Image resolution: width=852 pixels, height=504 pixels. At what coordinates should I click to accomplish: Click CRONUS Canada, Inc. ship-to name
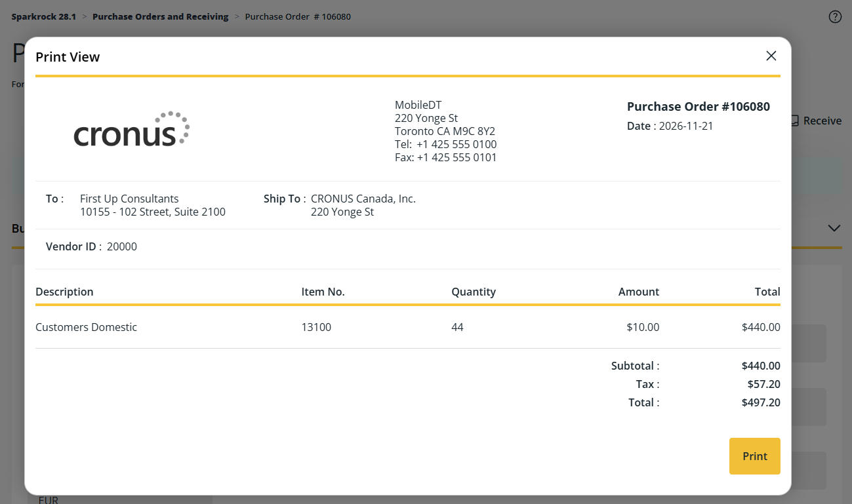click(363, 199)
